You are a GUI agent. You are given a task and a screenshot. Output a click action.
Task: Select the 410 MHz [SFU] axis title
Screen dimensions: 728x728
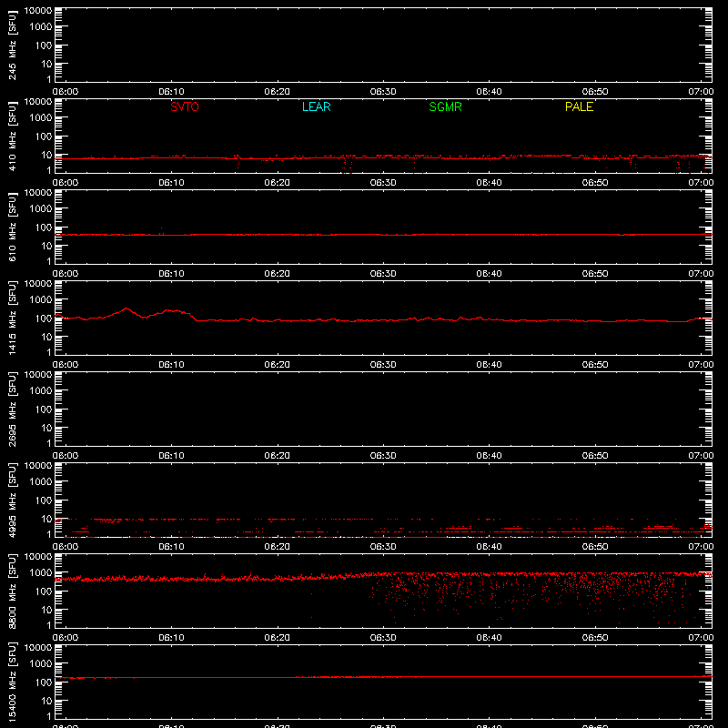tap(12, 136)
